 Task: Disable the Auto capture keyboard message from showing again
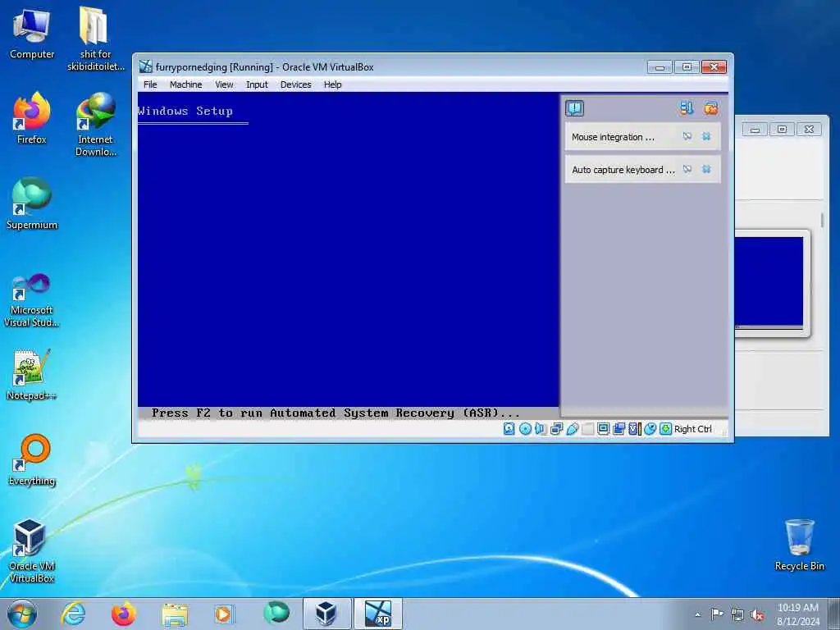tap(687, 169)
